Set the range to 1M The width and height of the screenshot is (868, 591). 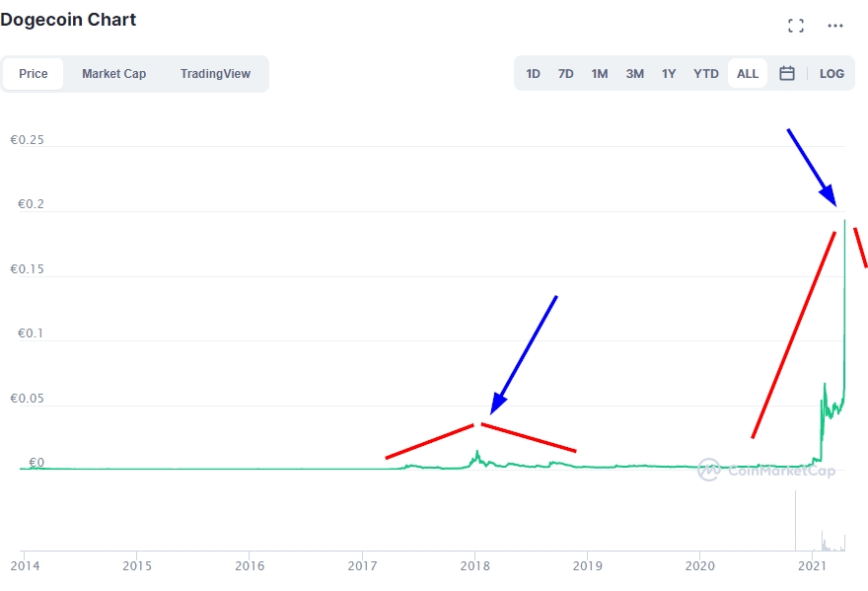tap(599, 74)
